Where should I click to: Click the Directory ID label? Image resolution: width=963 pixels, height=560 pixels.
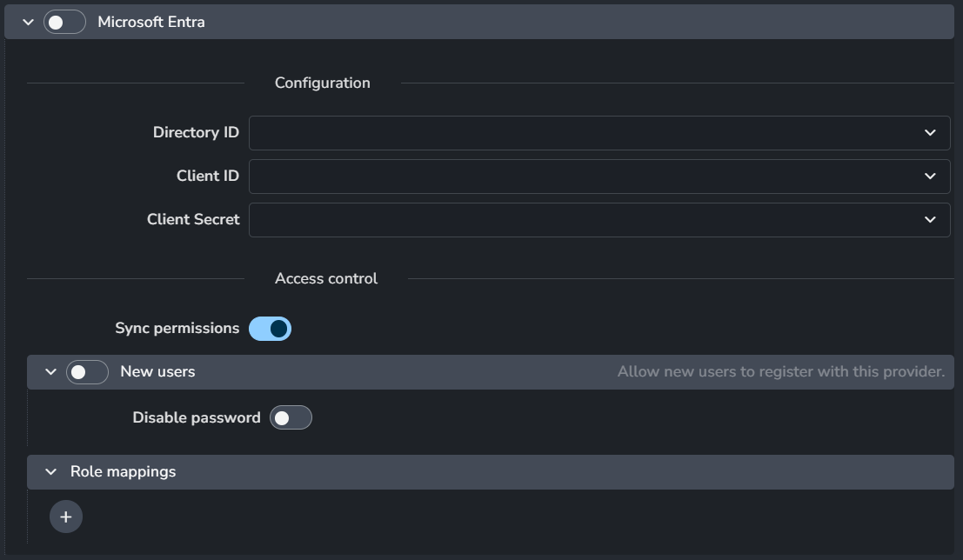(196, 133)
